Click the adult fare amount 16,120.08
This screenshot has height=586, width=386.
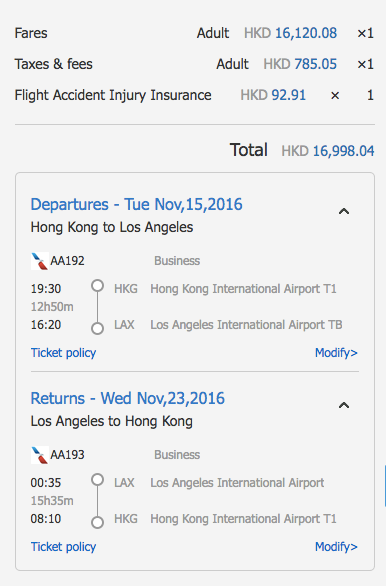[x=306, y=33]
